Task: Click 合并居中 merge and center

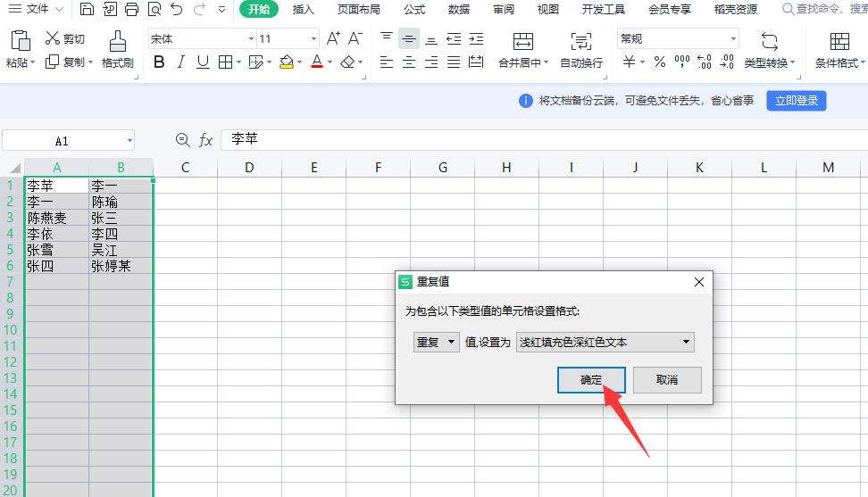Action: coord(523,50)
